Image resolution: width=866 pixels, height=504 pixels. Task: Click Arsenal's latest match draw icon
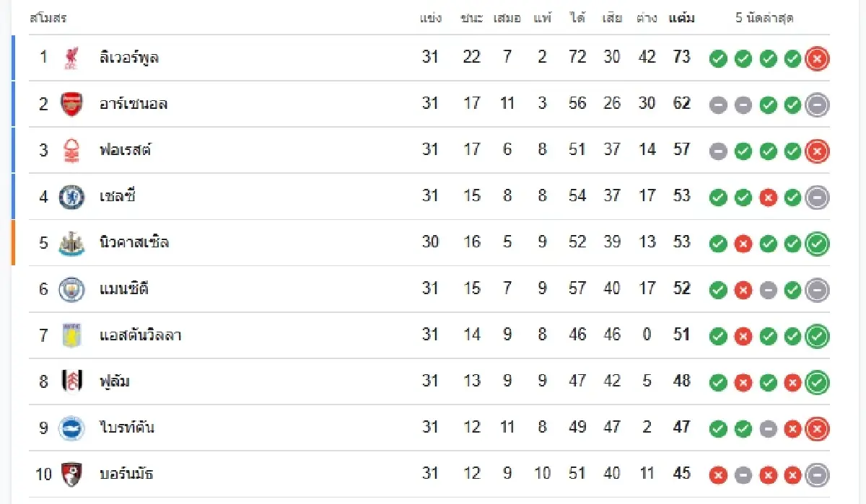pyautogui.click(x=817, y=105)
